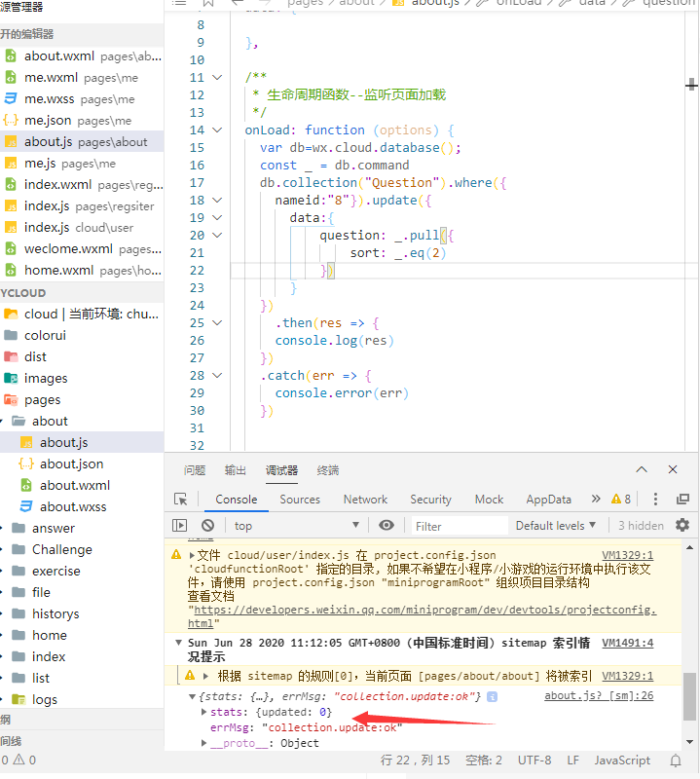
Task: Expand the Challenge folder
Action: 82,549
